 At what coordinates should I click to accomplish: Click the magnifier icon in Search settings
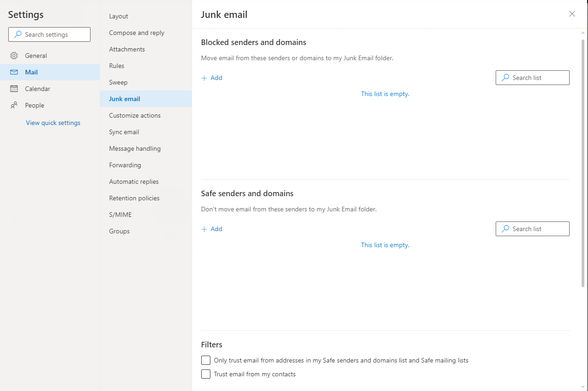point(18,34)
